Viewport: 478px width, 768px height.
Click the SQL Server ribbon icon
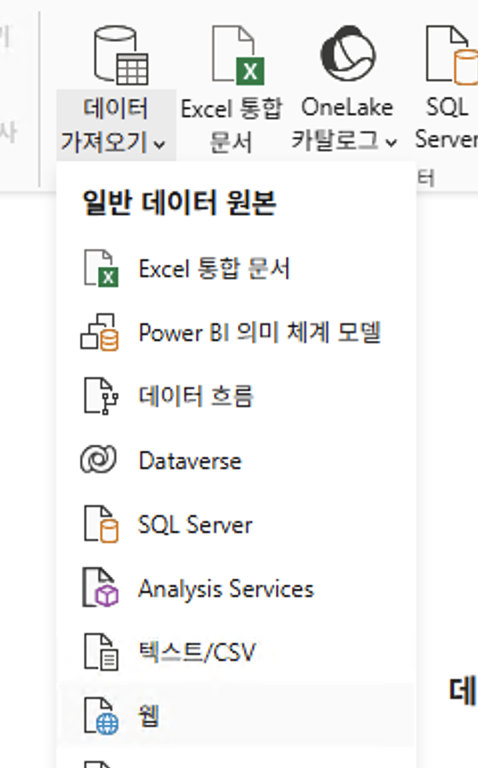click(x=452, y=55)
